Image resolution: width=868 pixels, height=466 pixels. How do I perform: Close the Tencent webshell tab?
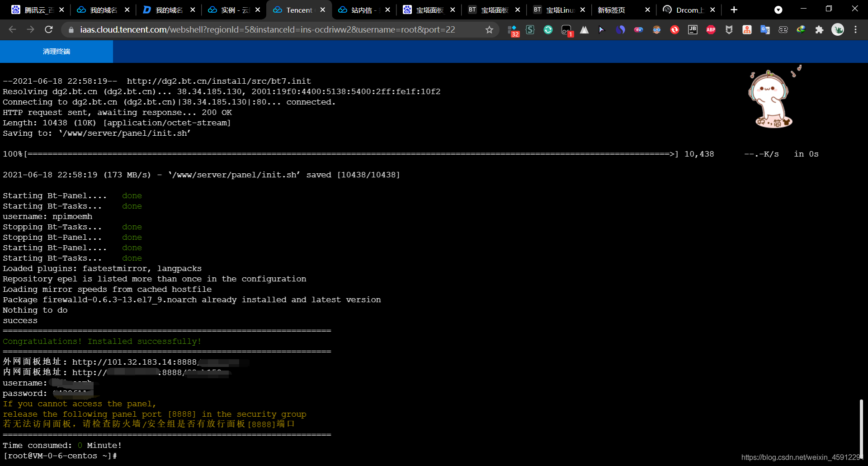click(x=322, y=10)
